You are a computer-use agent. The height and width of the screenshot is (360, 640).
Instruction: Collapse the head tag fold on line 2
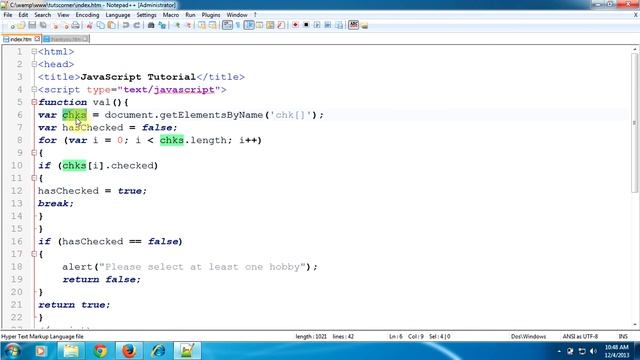click(34, 64)
